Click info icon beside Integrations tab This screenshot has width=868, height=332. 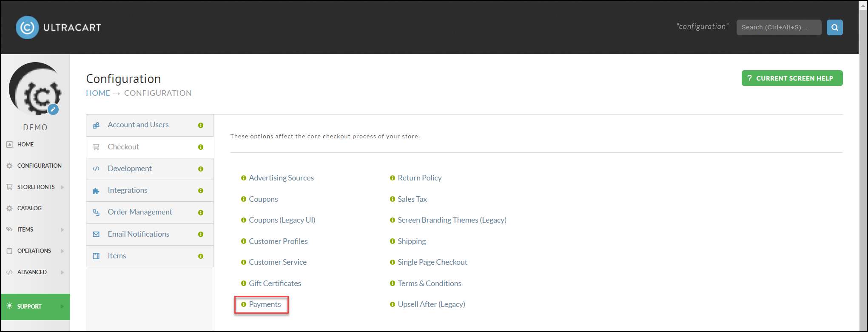[x=201, y=191]
